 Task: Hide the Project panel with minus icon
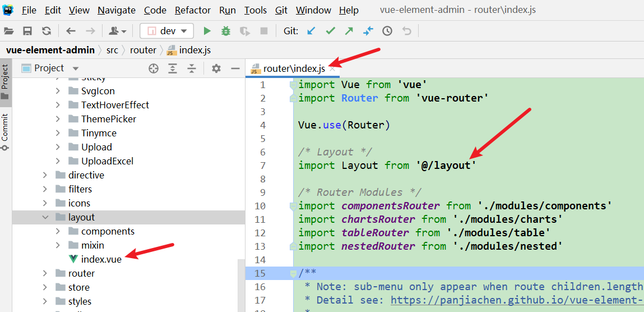(x=235, y=68)
